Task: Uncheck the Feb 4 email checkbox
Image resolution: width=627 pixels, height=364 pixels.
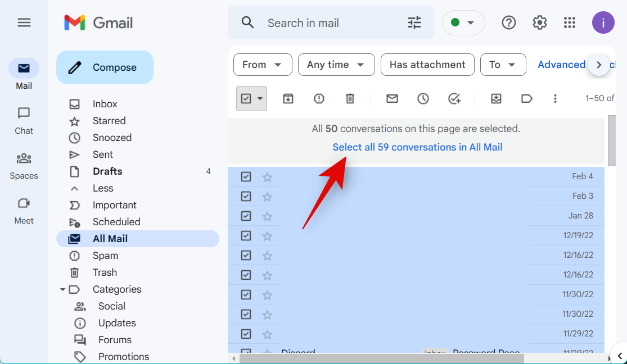Action: click(x=246, y=177)
